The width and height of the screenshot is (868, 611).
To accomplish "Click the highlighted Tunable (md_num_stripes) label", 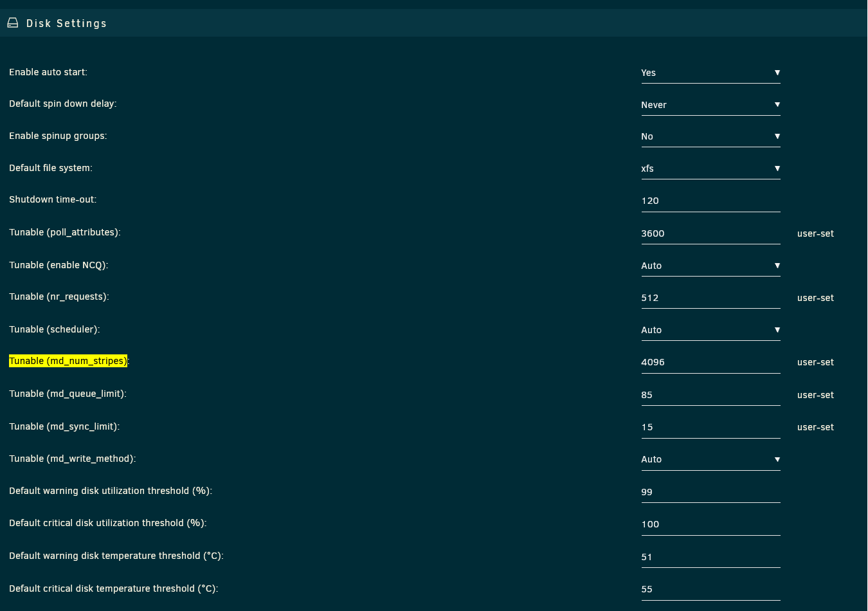I will pyautogui.click(x=68, y=361).
